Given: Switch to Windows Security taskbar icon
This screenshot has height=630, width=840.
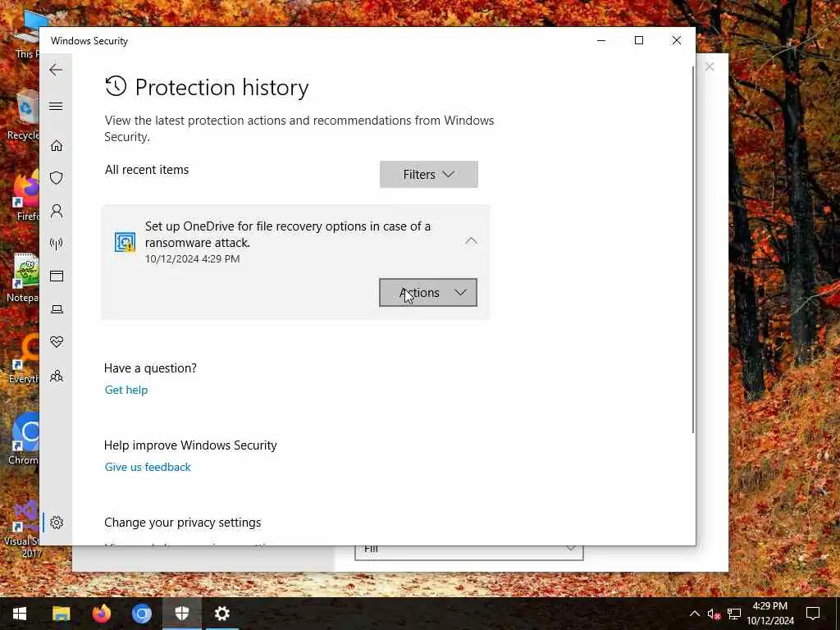Looking at the screenshot, I should point(181,614).
